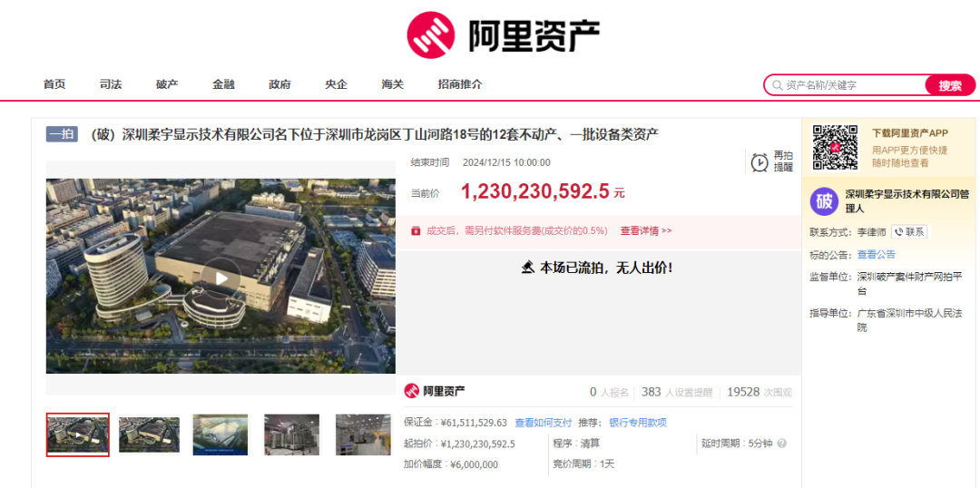Screen dimensions: 980x488
Task: Go to the 破产 section
Action: (167, 84)
